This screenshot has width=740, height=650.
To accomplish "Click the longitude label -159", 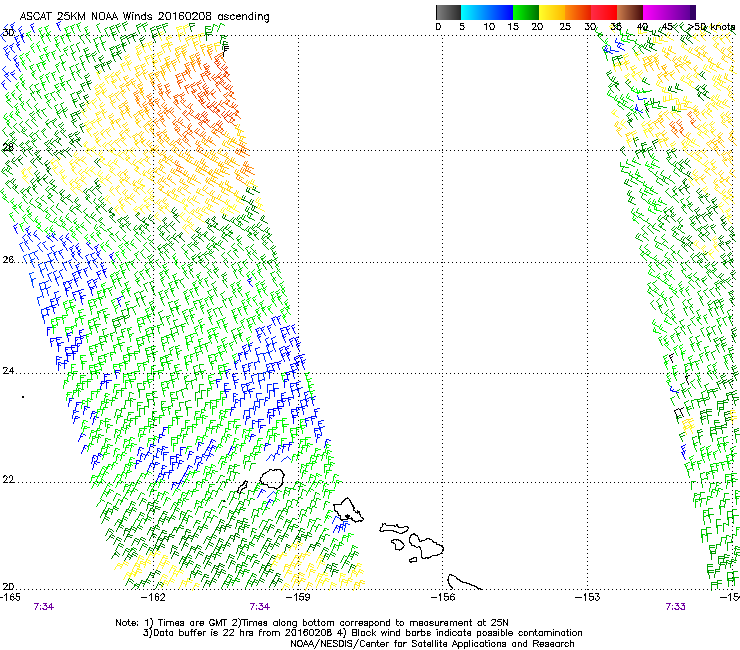I will point(298,597).
